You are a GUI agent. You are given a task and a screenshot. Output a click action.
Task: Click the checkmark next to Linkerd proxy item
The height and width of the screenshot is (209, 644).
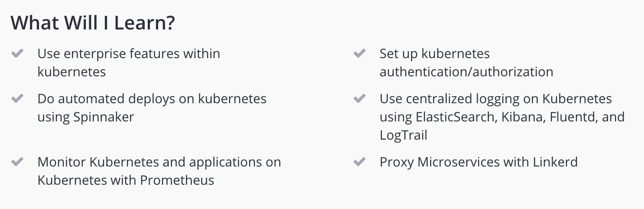(359, 162)
